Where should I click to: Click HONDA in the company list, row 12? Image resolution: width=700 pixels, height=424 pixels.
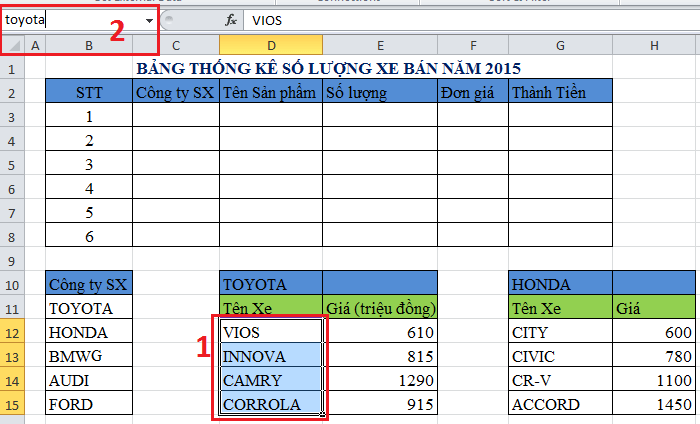point(89,333)
